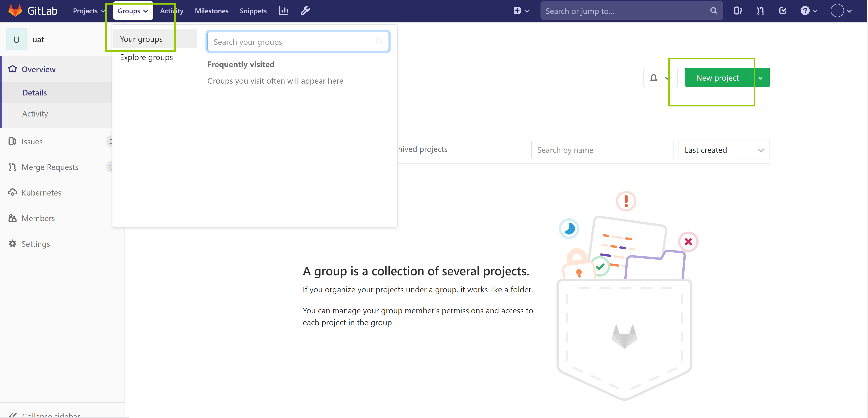Click the Search or jump to field
Viewport: 868px width, 418px height.
click(x=631, y=11)
